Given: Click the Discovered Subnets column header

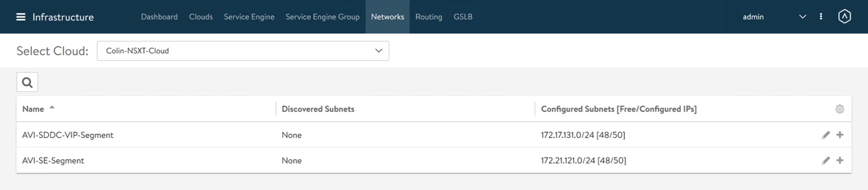Looking at the screenshot, I should click(x=318, y=109).
